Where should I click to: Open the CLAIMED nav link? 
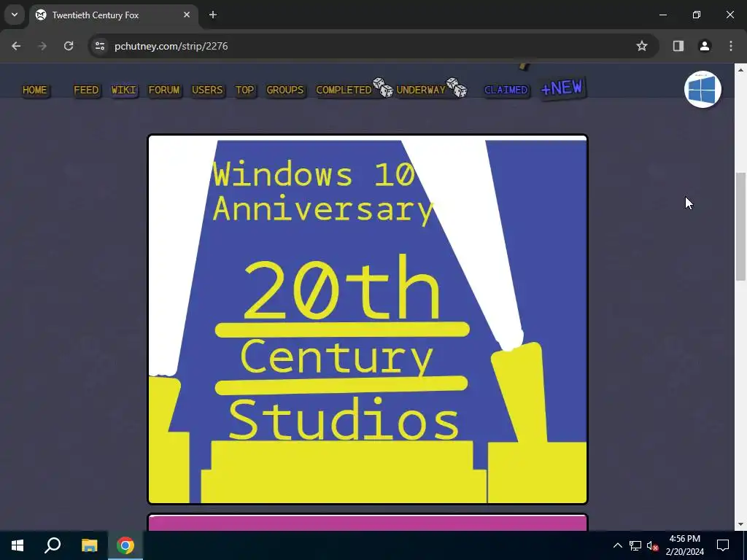click(506, 90)
